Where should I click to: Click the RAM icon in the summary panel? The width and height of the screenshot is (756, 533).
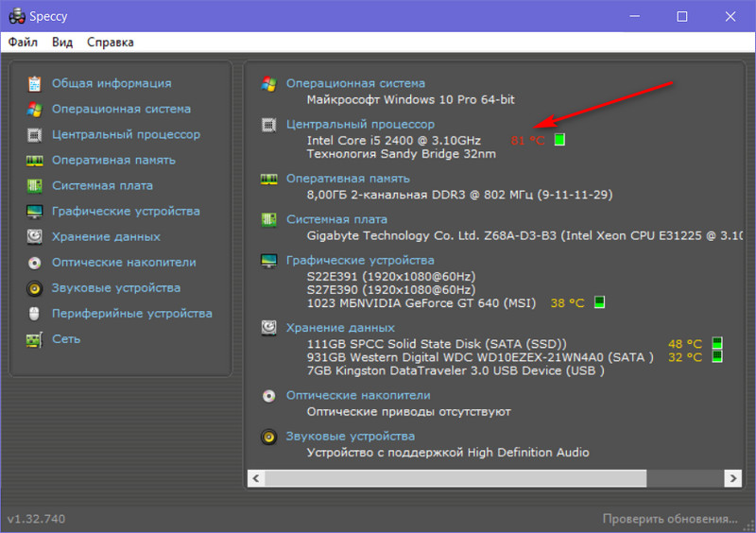pyautogui.click(x=268, y=179)
